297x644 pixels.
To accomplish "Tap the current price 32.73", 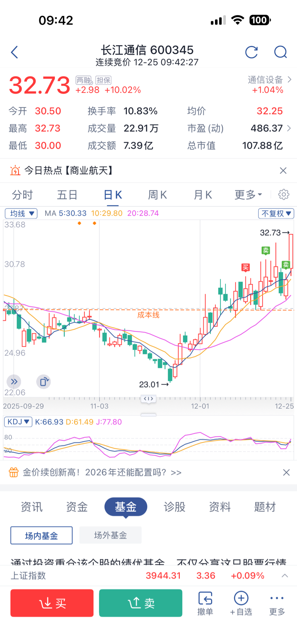I will (x=39, y=85).
